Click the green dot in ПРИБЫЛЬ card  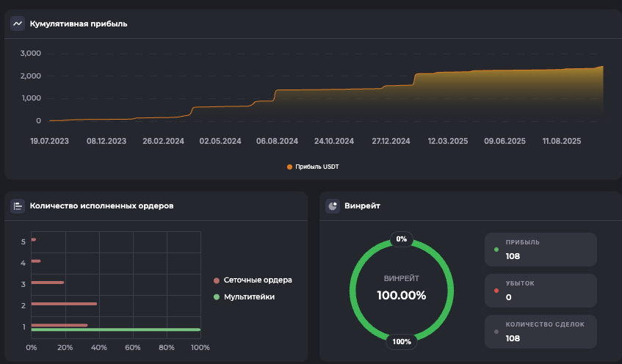(x=496, y=250)
